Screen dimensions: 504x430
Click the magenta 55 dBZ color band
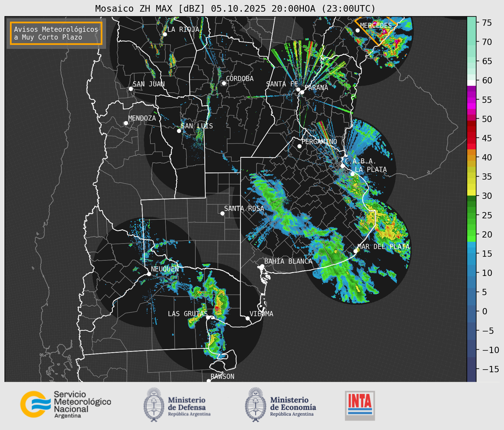click(471, 100)
